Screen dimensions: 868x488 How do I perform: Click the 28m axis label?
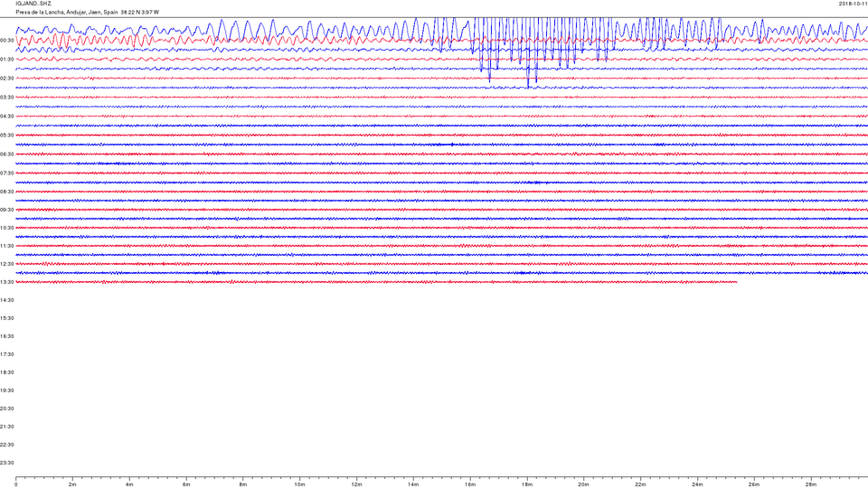pyautogui.click(x=810, y=484)
